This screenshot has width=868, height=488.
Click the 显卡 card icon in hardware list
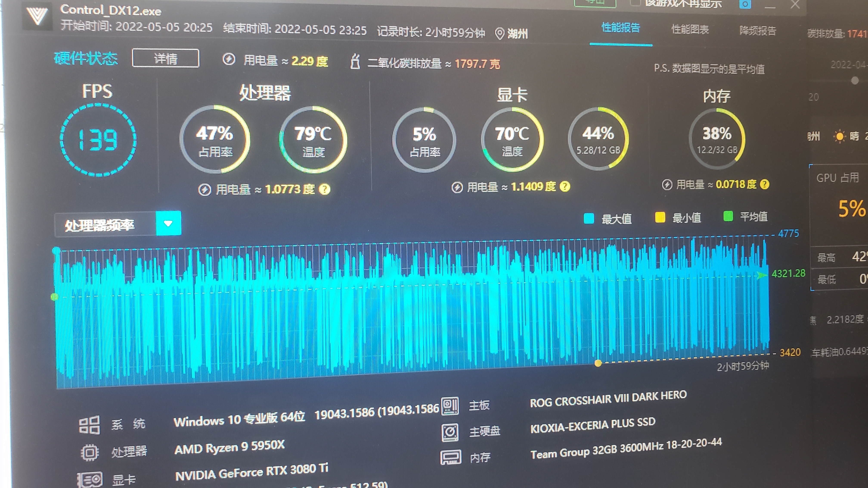click(90, 480)
